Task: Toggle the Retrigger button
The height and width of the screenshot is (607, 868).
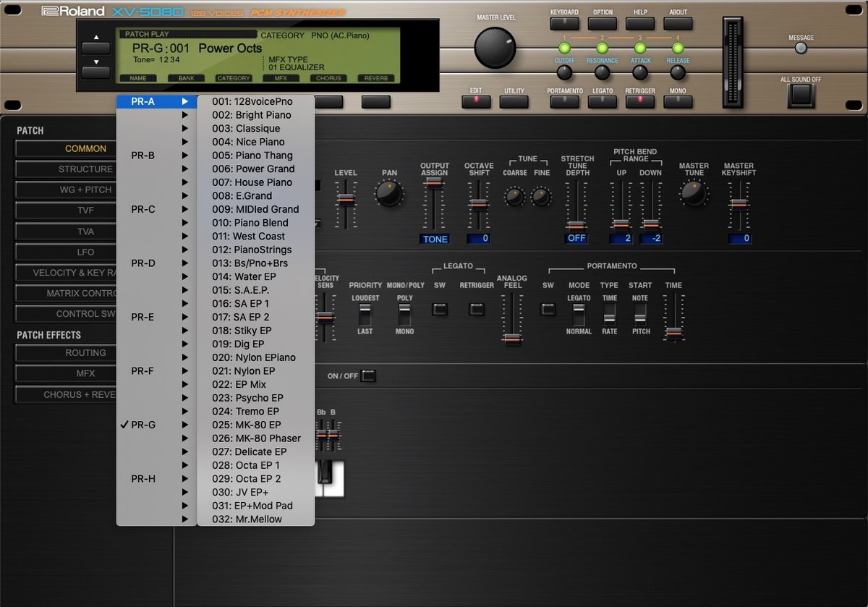Action: coord(640,101)
